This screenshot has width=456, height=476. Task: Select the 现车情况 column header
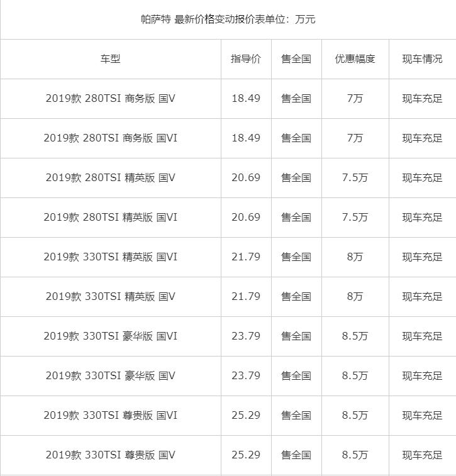pyautogui.click(x=422, y=59)
